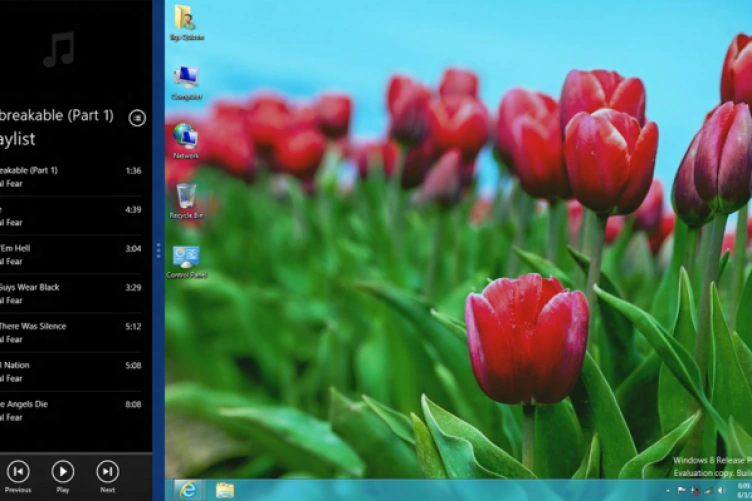Open the Recycle Bin desktop icon
Image resolution: width=752 pixels, height=501 pixels.
pos(186,201)
